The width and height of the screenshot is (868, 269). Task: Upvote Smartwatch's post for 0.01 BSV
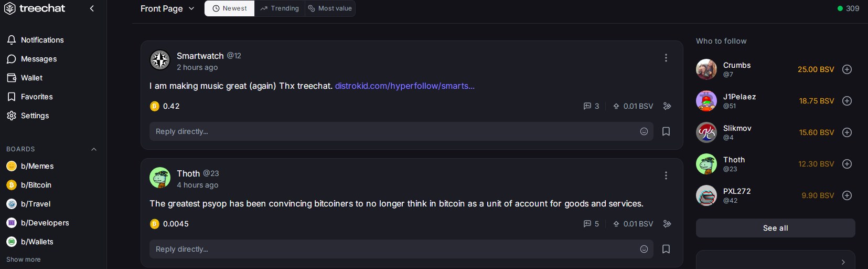click(633, 106)
